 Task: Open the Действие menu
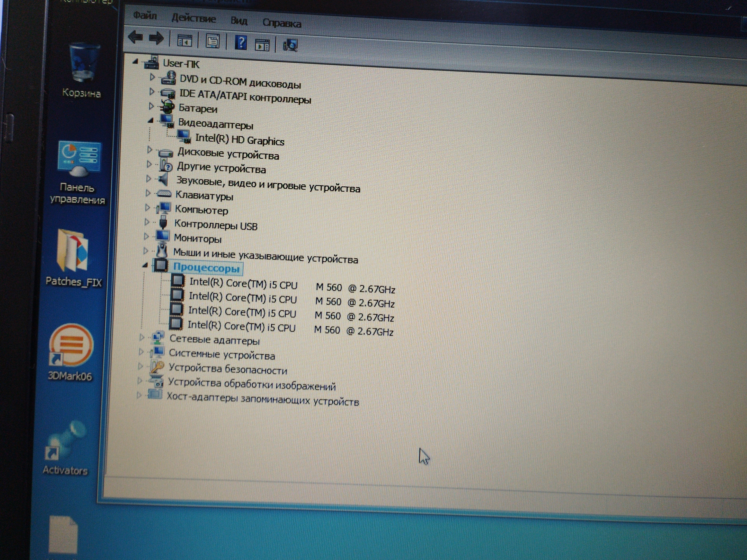coord(193,18)
